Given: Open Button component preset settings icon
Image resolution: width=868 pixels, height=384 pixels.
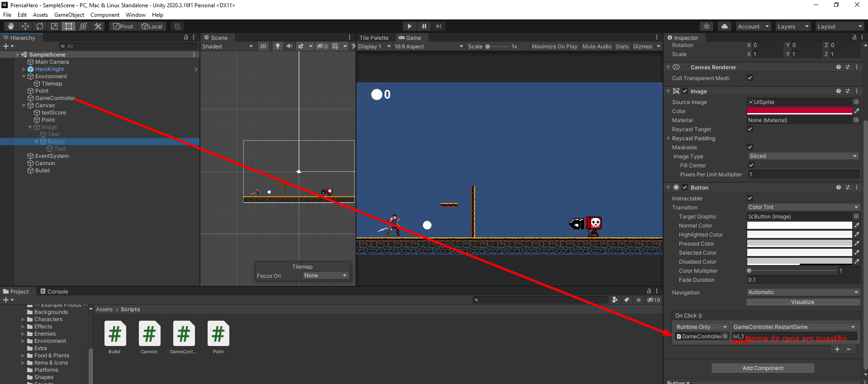Looking at the screenshot, I should click(x=848, y=187).
